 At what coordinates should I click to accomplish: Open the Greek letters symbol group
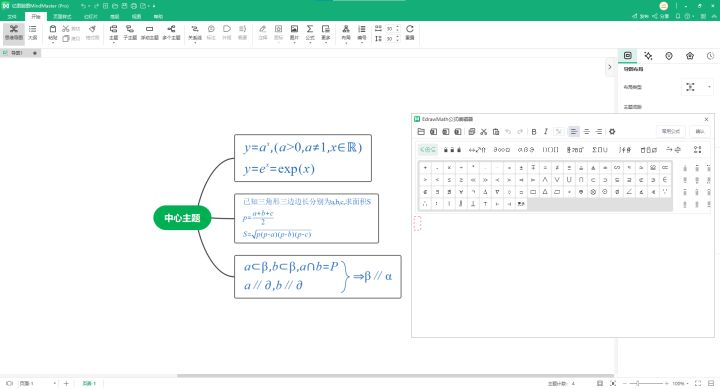tap(526, 150)
